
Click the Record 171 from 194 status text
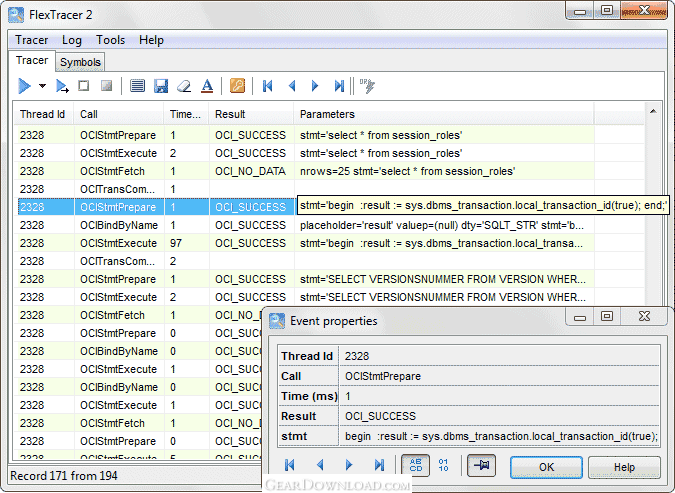[x=64, y=476]
